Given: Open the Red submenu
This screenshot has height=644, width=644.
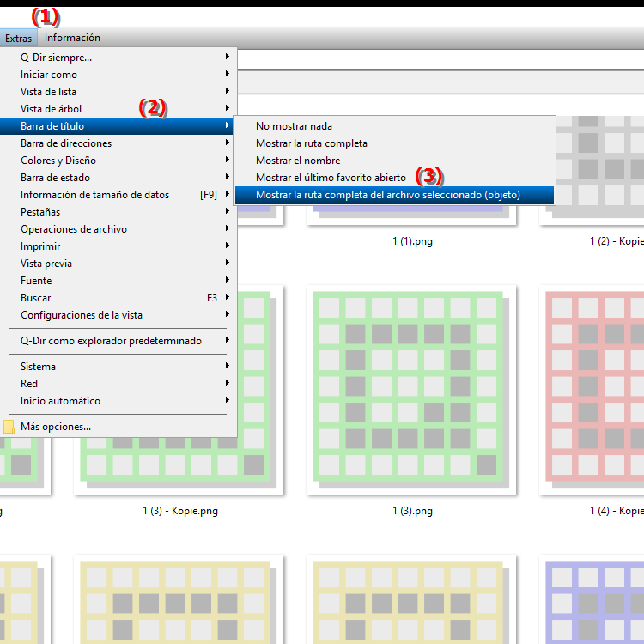Looking at the screenshot, I should click(x=118, y=384).
